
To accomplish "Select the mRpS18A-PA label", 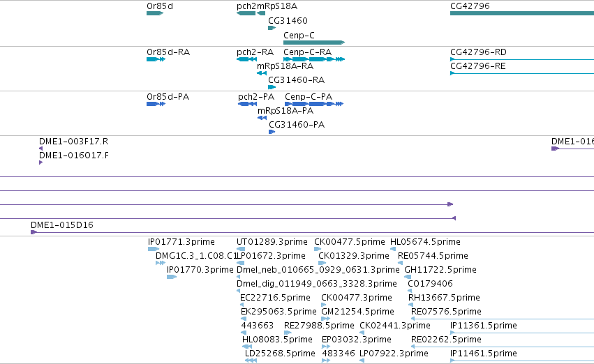I will (x=285, y=111).
